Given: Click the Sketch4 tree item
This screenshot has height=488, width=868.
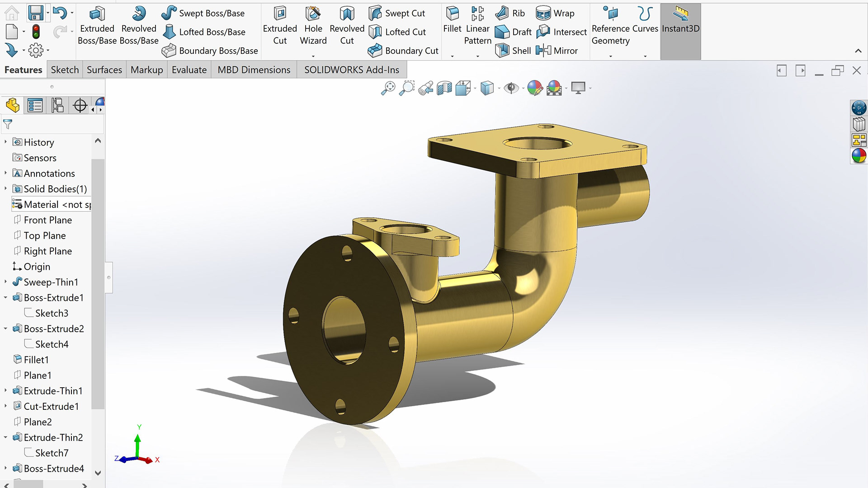Looking at the screenshot, I should (x=52, y=344).
